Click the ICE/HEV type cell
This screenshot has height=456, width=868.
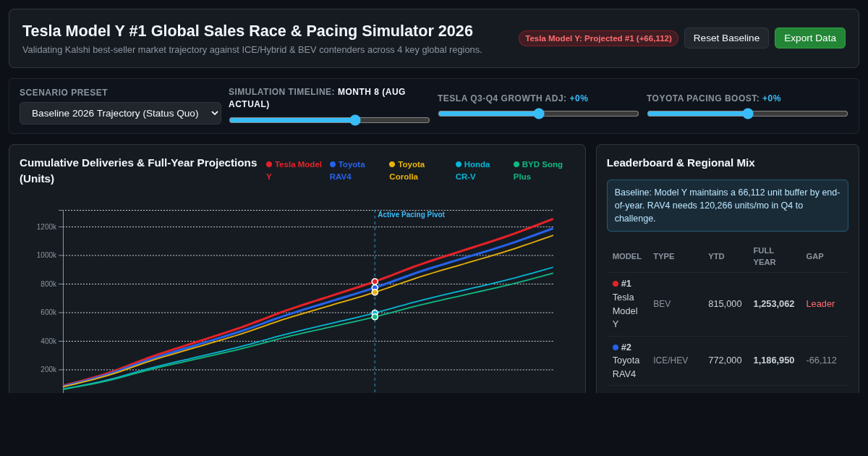671,360
